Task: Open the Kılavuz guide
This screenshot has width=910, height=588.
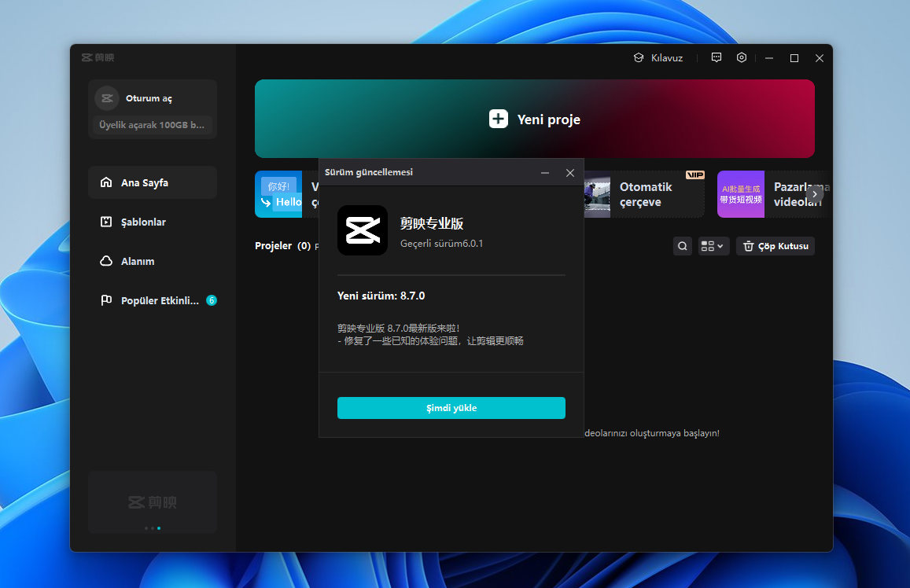Action: click(658, 58)
